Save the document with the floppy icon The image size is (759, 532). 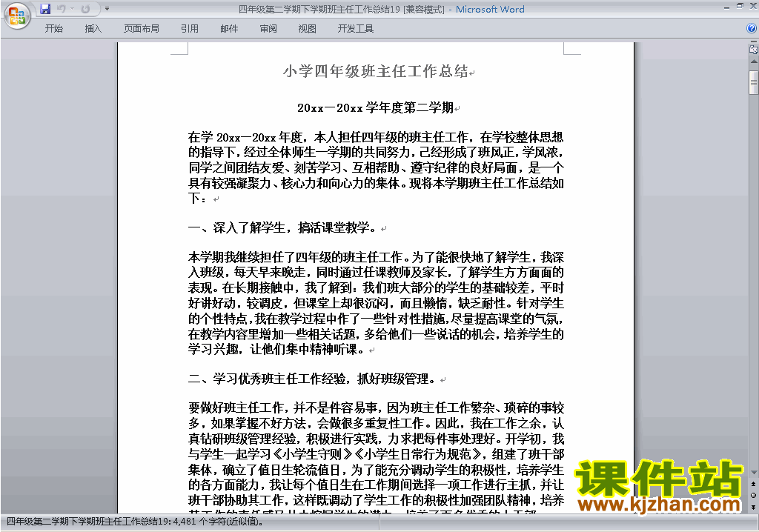(x=45, y=9)
